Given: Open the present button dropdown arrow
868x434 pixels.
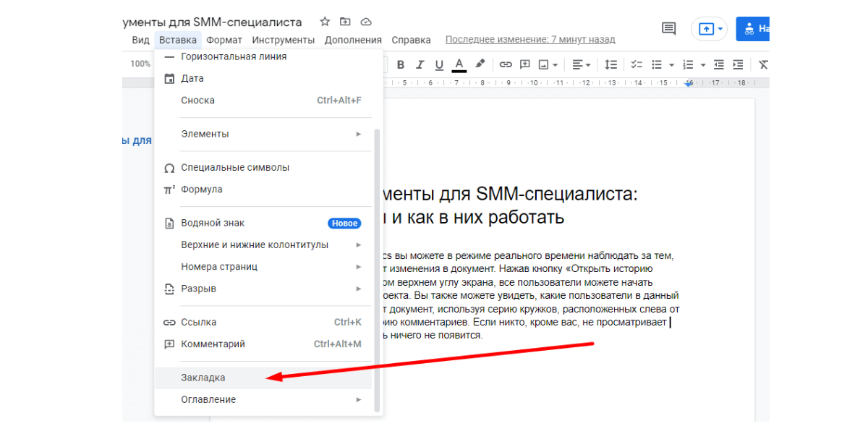Looking at the screenshot, I should click(x=720, y=29).
